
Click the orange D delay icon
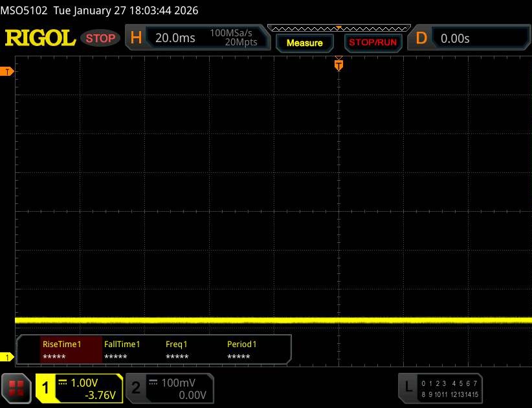tap(421, 38)
